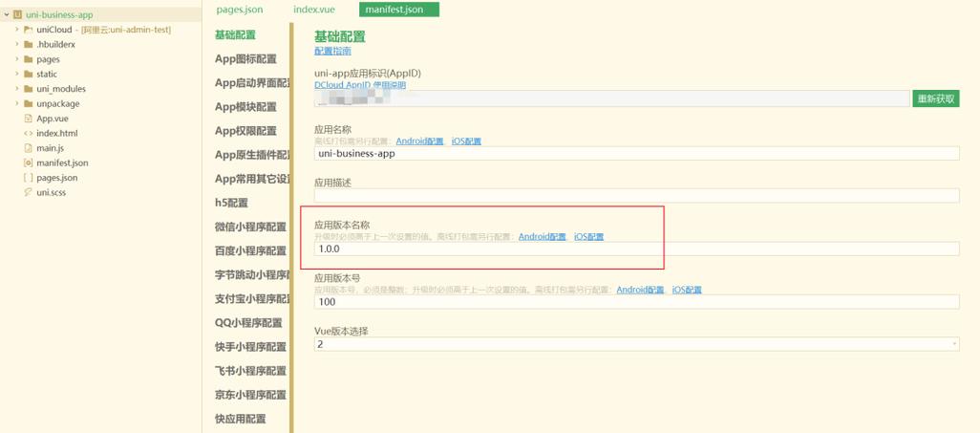Select the manifest.json editor tab
This screenshot has height=433, width=980.
(398, 10)
